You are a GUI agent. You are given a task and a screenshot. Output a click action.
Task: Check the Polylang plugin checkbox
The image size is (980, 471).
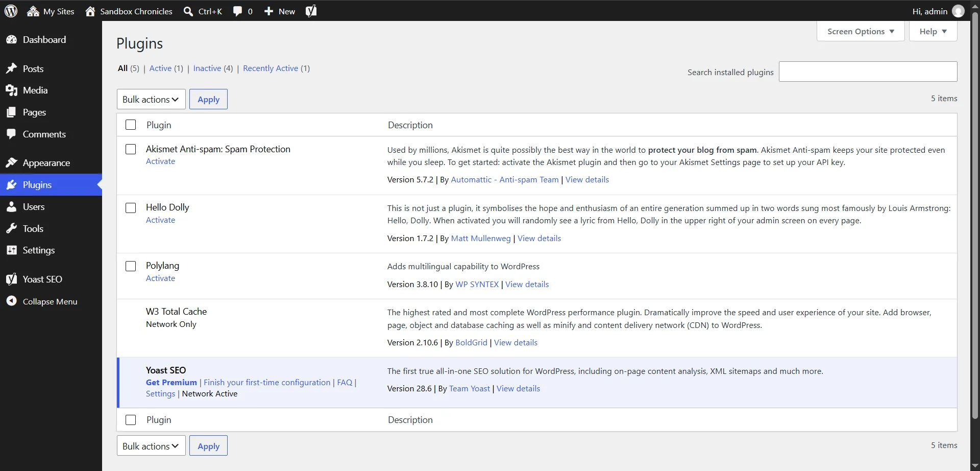(x=131, y=266)
